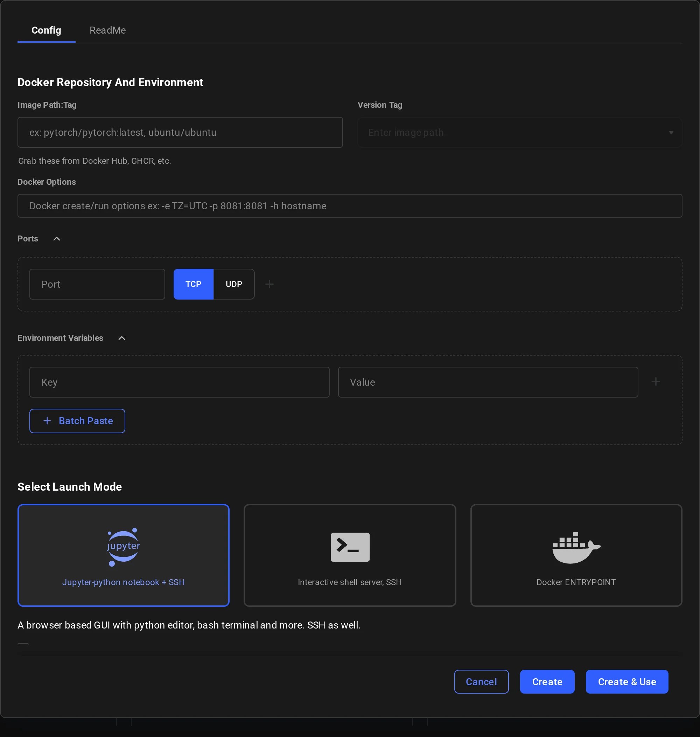The width and height of the screenshot is (700, 737).
Task: Select the TCP protocol toggle
Action: pyautogui.click(x=193, y=284)
